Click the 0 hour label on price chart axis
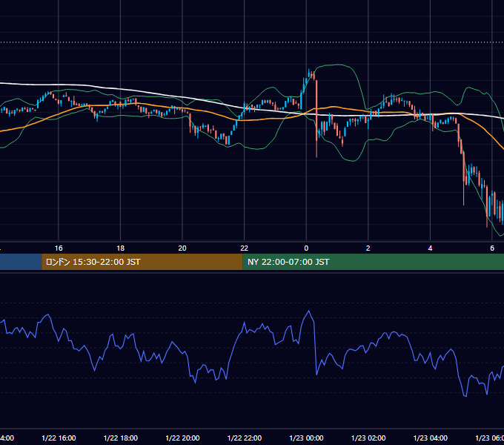 [306, 248]
